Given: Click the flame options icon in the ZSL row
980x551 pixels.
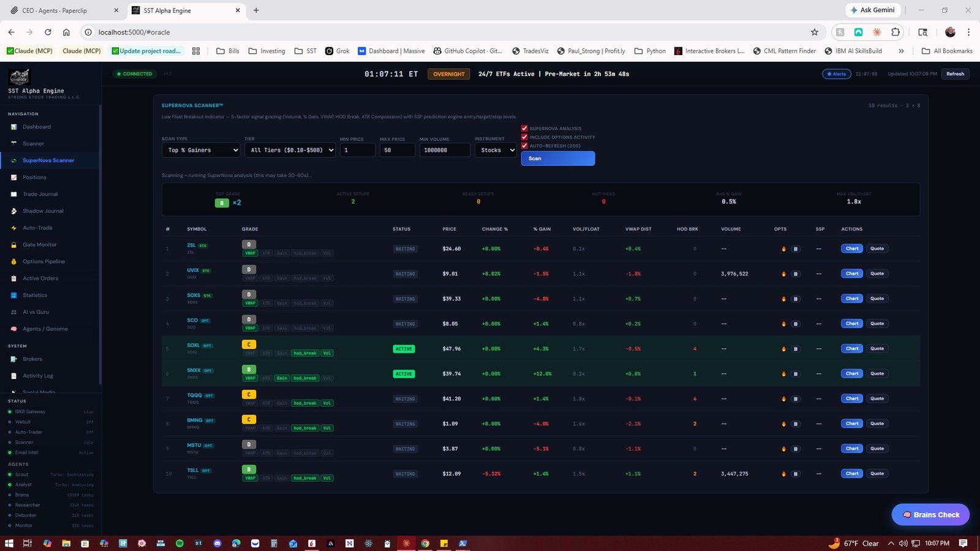Looking at the screenshot, I should pyautogui.click(x=783, y=249).
